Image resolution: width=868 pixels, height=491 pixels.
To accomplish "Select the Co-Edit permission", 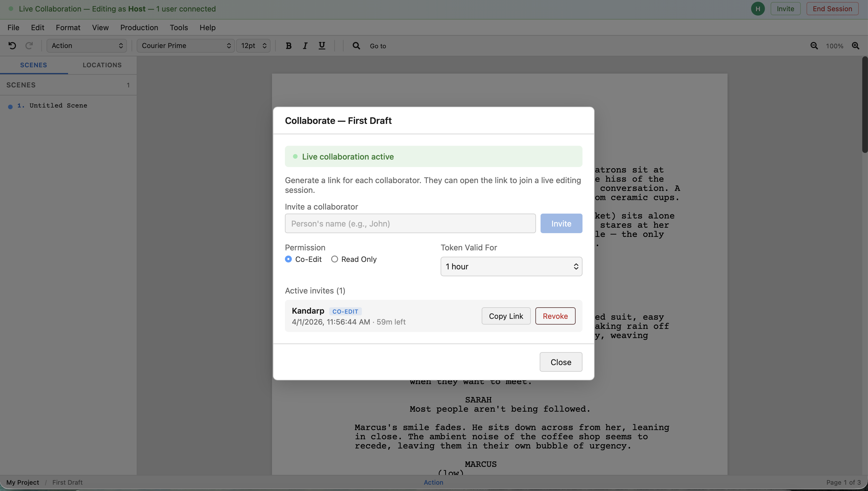I will tap(288, 259).
